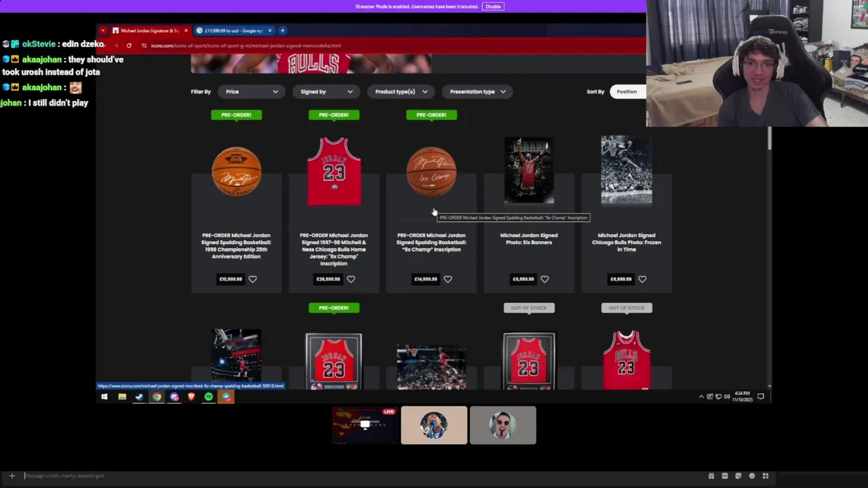Open the Sort By Position selector
868x488 pixels.
coord(628,91)
